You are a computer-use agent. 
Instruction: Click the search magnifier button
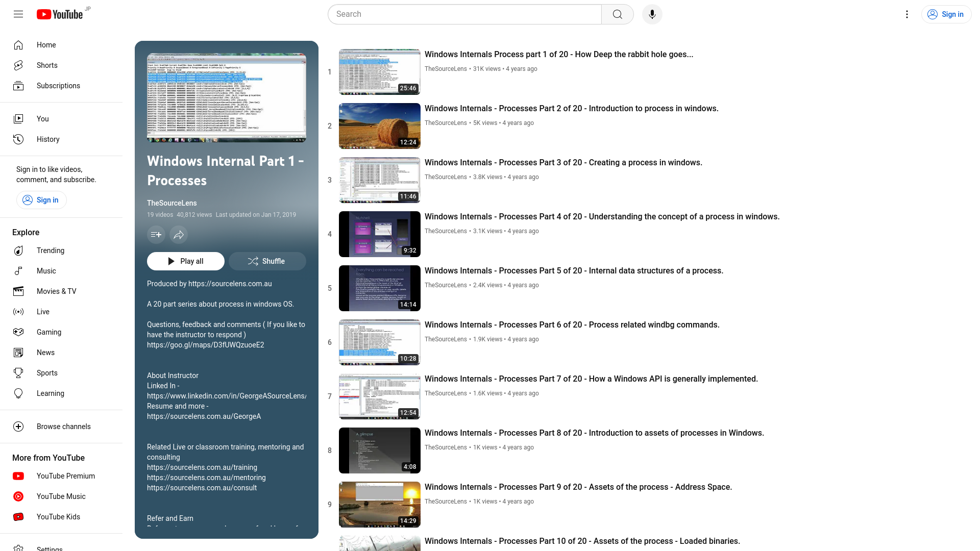click(618, 14)
